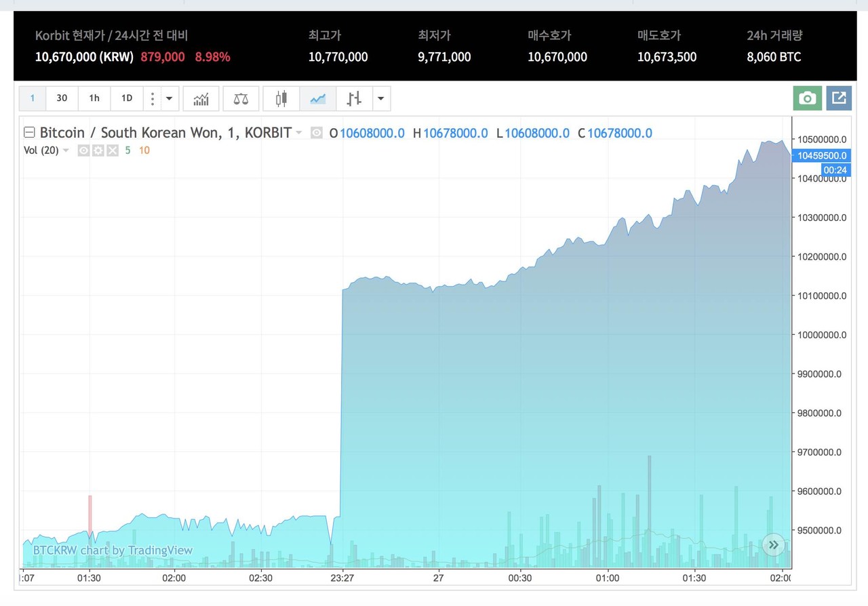Image resolution: width=868 pixels, height=606 pixels.
Task: Click the Compare scales icon
Action: (240, 99)
